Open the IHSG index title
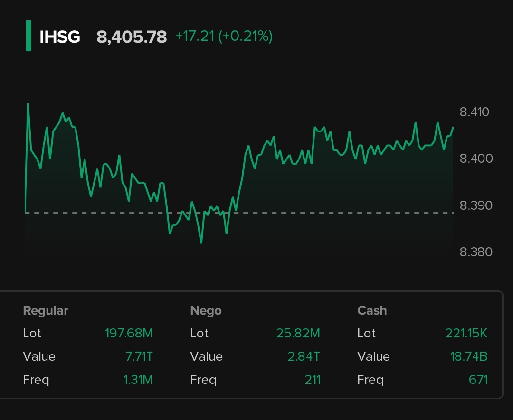The image size is (513, 420). pyautogui.click(x=60, y=37)
